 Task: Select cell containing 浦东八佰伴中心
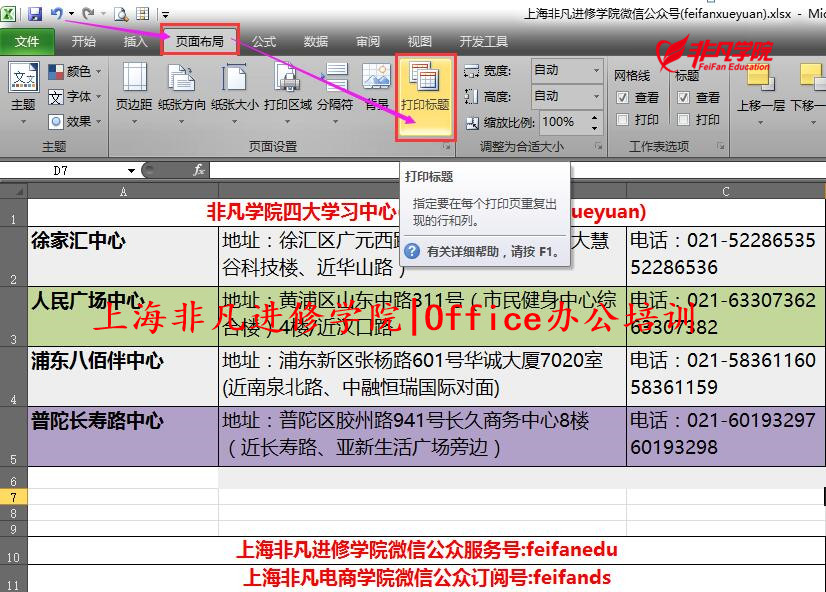pos(123,377)
